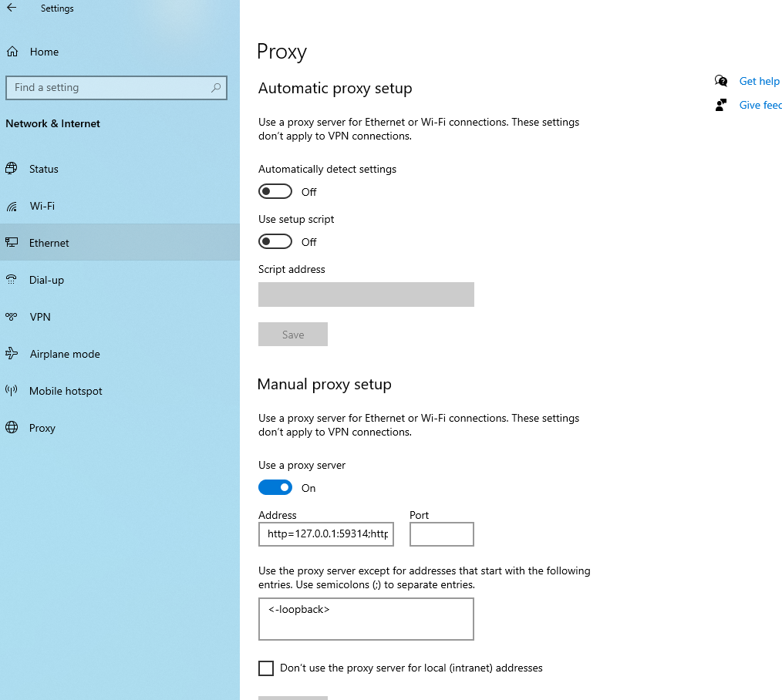Turn off Use a proxy server toggle
The height and width of the screenshot is (700, 782).
[275, 487]
